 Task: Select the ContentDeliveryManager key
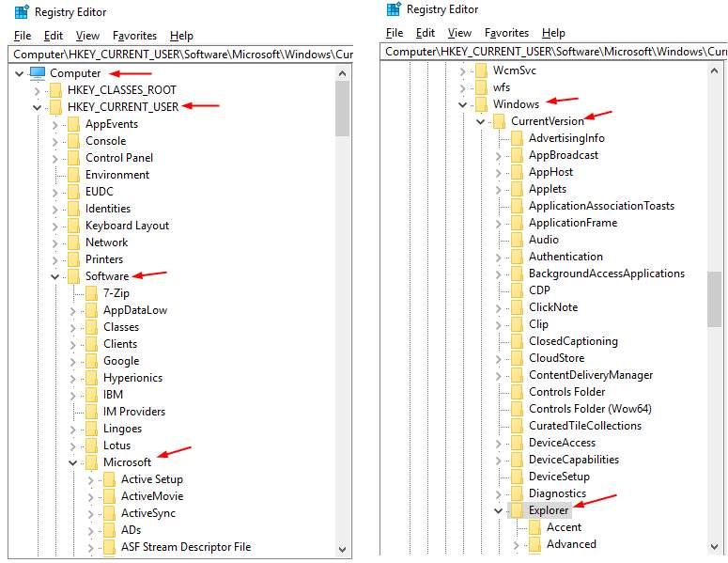coord(590,375)
